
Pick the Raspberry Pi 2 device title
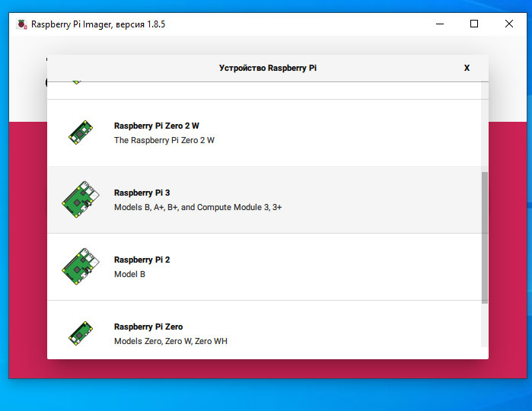[142, 260]
